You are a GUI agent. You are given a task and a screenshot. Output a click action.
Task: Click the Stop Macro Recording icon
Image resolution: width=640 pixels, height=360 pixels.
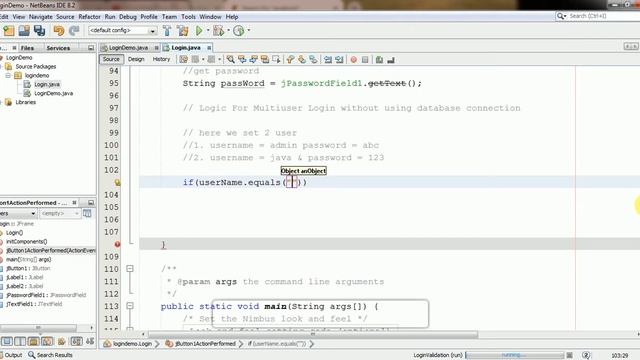tap(365, 60)
